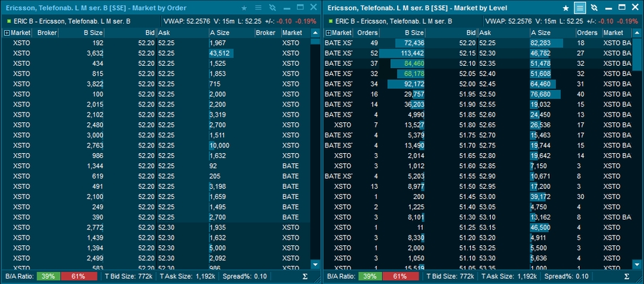Star the Market by Level window as favorite
Image resolution: width=644 pixels, height=284 pixels.
click(565, 8)
